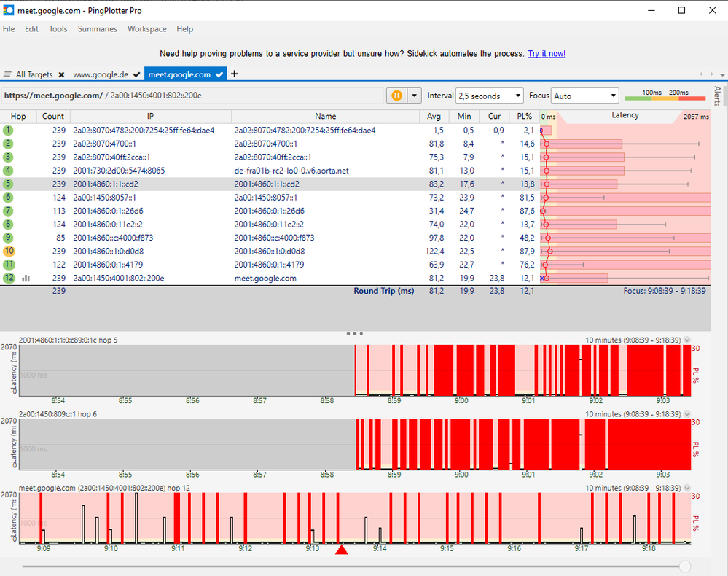Click the hop 1 green circle icon

pyautogui.click(x=8, y=131)
